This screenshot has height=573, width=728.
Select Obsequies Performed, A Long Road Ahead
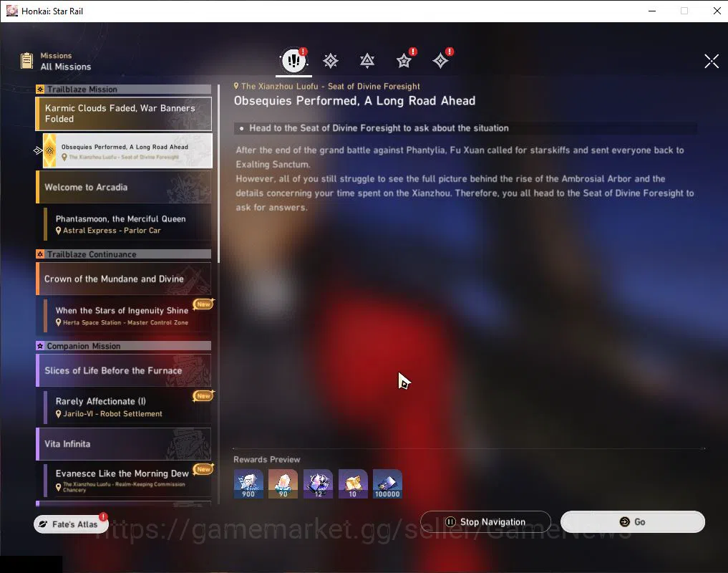tap(127, 150)
